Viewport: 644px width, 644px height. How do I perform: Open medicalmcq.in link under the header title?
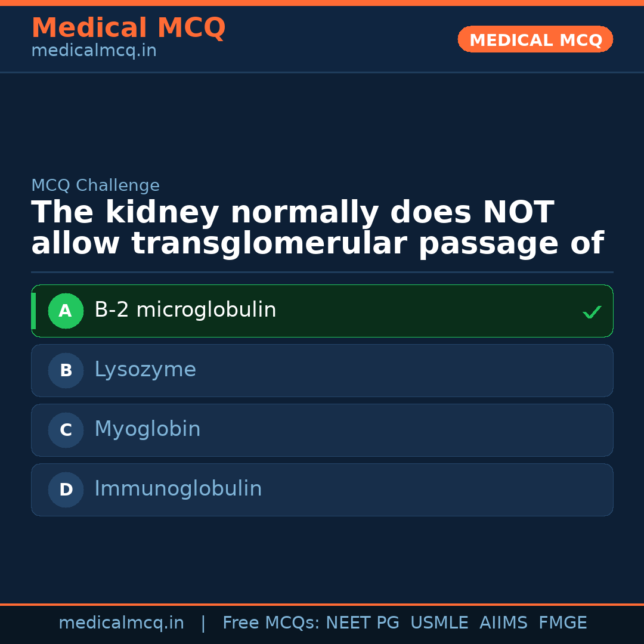(x=94, y=51)
